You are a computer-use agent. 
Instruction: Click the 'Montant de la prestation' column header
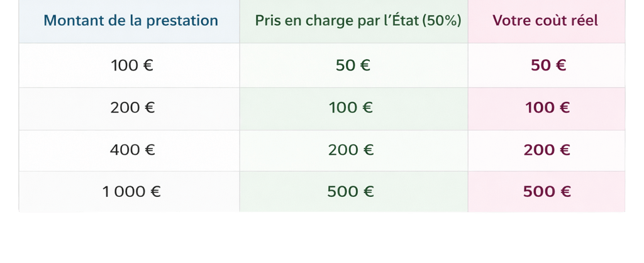[131, 21]
